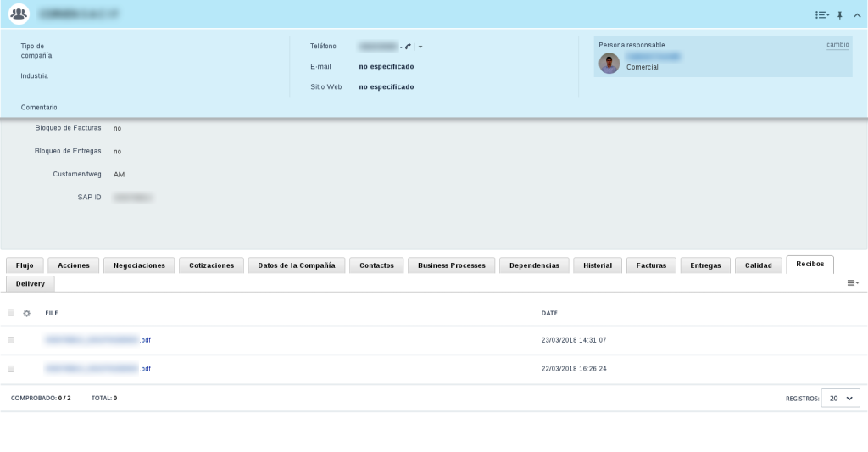Toggle the select-all checkbox in table header
Image resolution: width=868 pixels, height=452 pixels.
(11, 313)
